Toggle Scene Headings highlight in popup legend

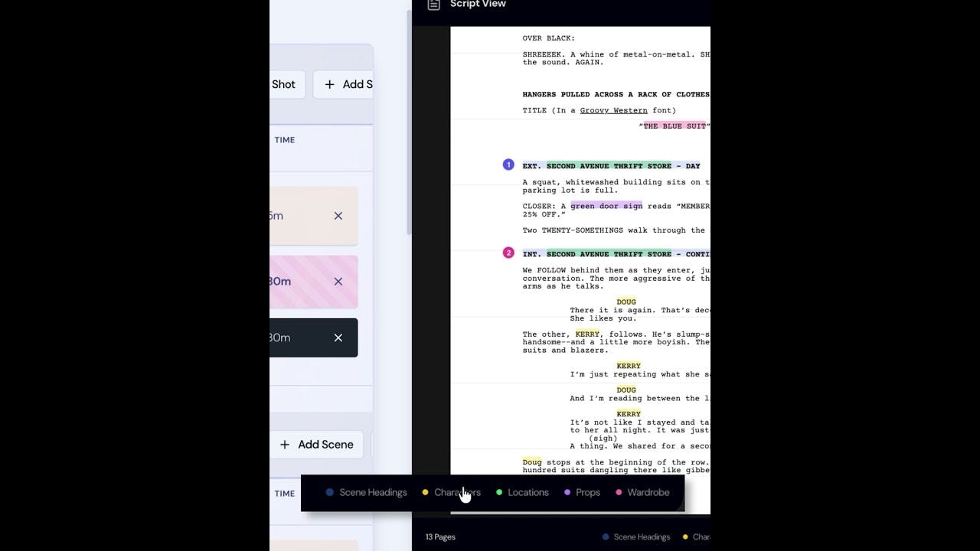click(x=366, y=492)
